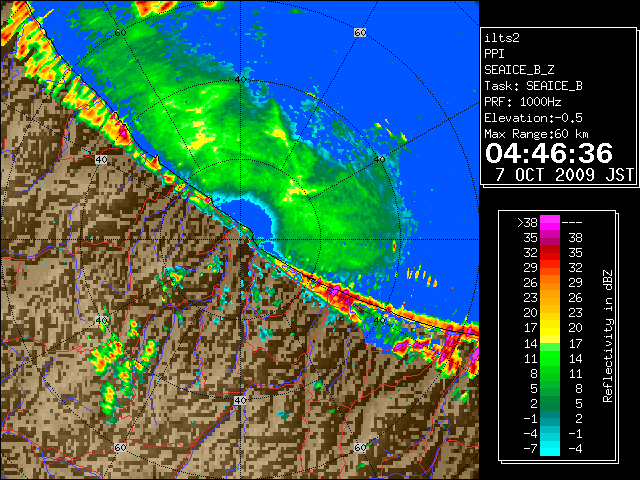Pick the bright green swatch beside 11
Viewport: 640px width, 480px height.
click(550, 358)
